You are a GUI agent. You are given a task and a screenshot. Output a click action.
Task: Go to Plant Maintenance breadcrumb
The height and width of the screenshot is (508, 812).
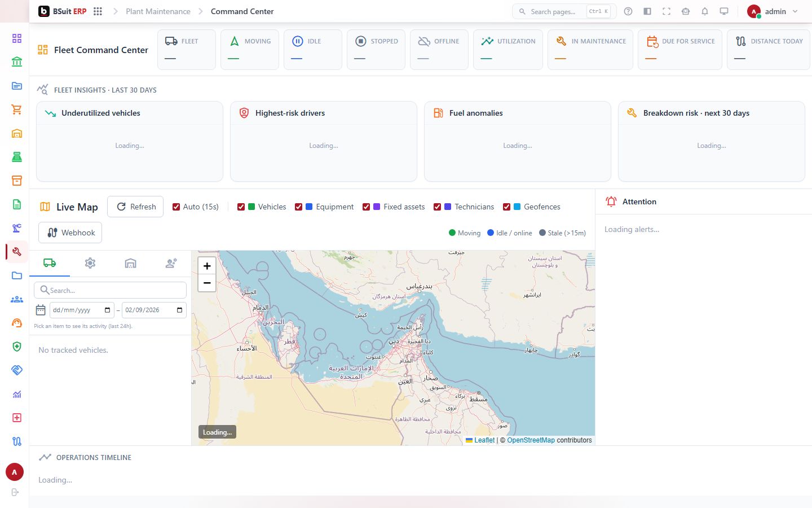coord(158,11)
